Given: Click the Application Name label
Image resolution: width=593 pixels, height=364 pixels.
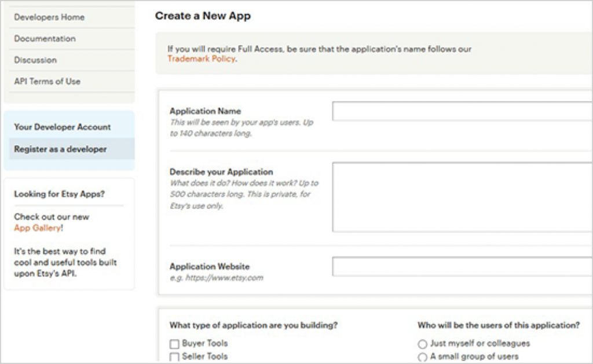Looking at the screenshot, I should 206,111.
